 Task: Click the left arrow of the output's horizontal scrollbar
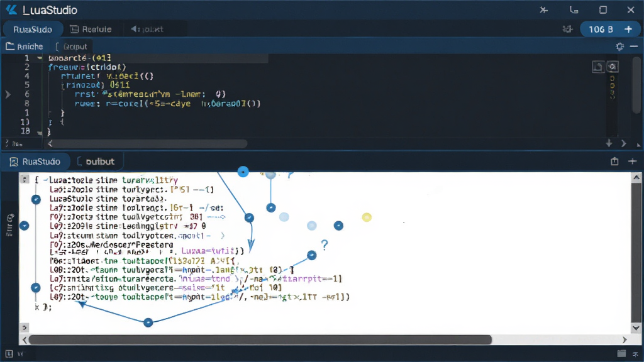[25, 340]
